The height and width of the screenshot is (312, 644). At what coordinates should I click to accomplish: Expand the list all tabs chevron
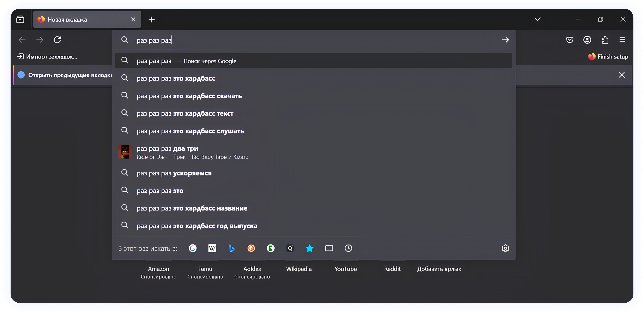tap(538, 19)
